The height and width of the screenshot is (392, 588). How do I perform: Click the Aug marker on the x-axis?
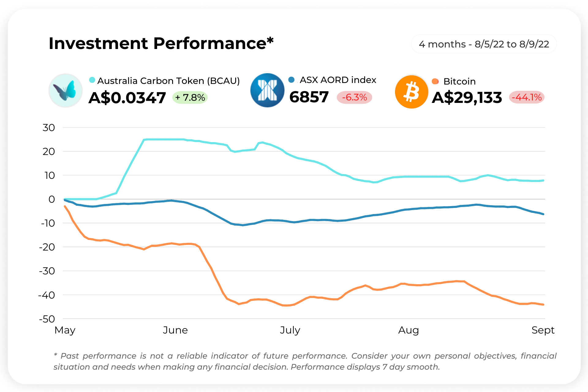click(408, 330)
